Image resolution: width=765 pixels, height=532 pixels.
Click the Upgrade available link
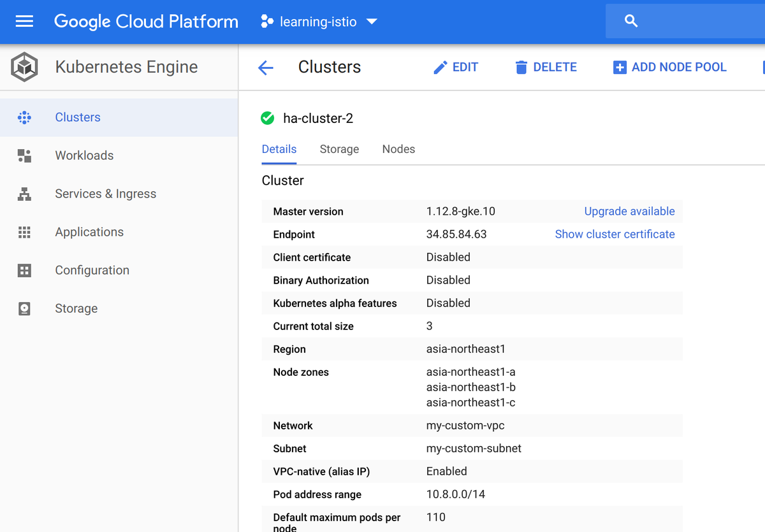tap(629, 212)
